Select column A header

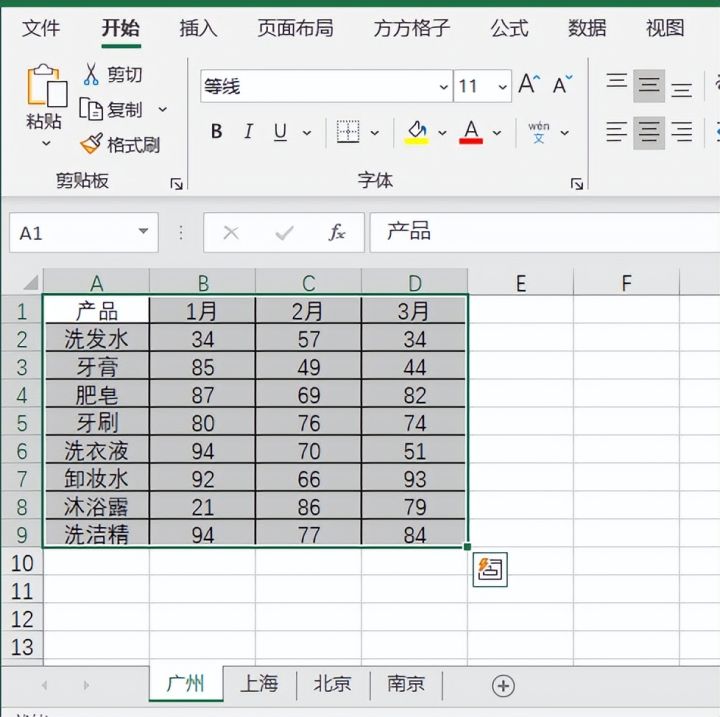coord(96,282)
